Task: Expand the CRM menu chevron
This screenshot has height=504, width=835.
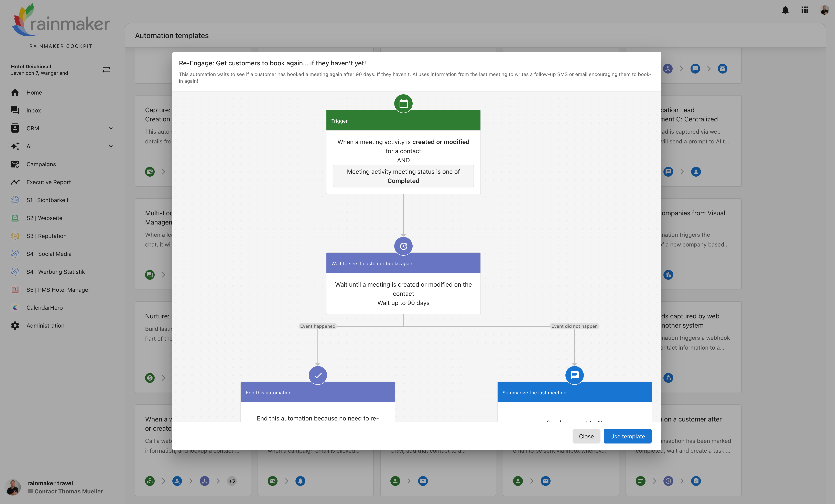Action: click(111, 128)
